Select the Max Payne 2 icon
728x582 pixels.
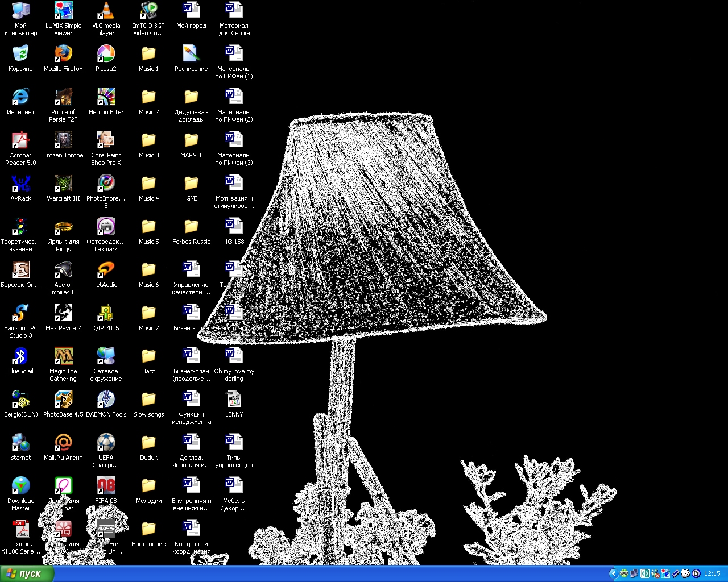tap(63, 313)
